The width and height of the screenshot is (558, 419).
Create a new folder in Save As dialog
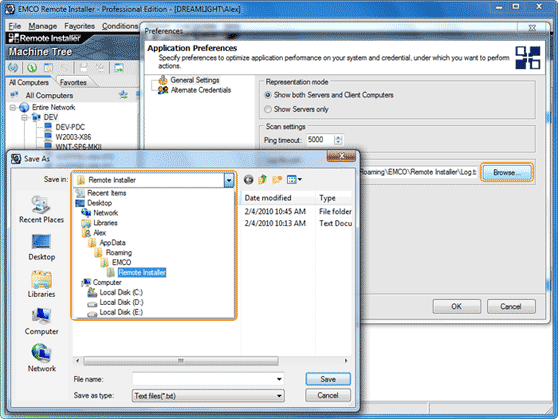[x=277, y=179]
